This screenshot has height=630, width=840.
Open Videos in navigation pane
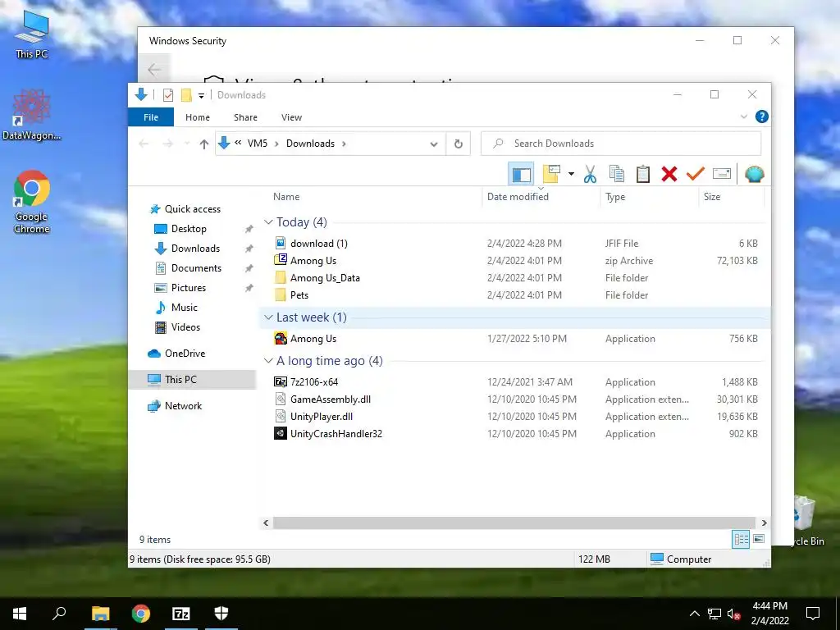(185, 327)
